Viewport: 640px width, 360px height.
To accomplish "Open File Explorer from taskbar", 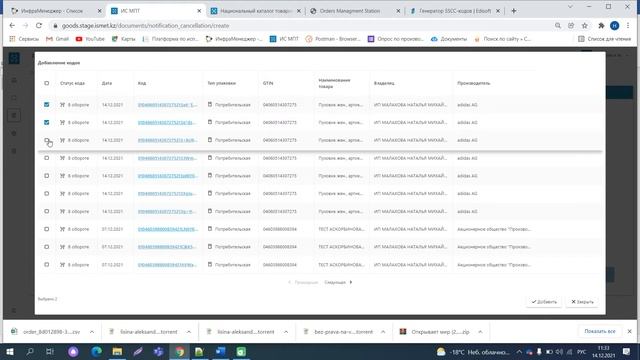I will pyautogui.click(x=117, y=351).
